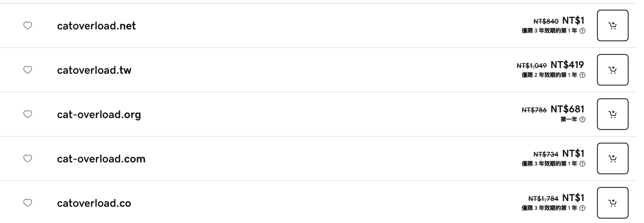This screenshot has width=644, height=223.
Task: Open pricing help icon for catoverload.net
Action: click(582, 31)
